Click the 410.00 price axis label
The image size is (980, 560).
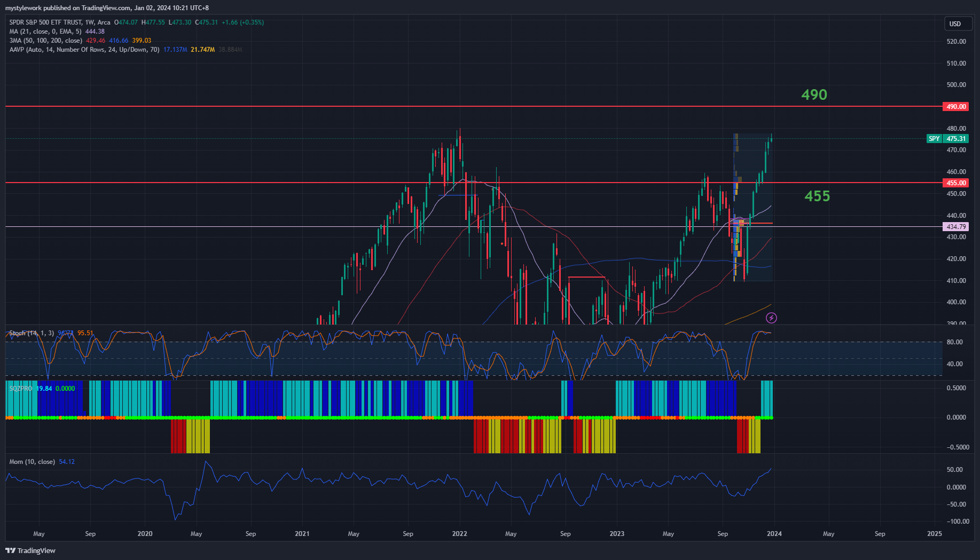[x=956, y=281]
